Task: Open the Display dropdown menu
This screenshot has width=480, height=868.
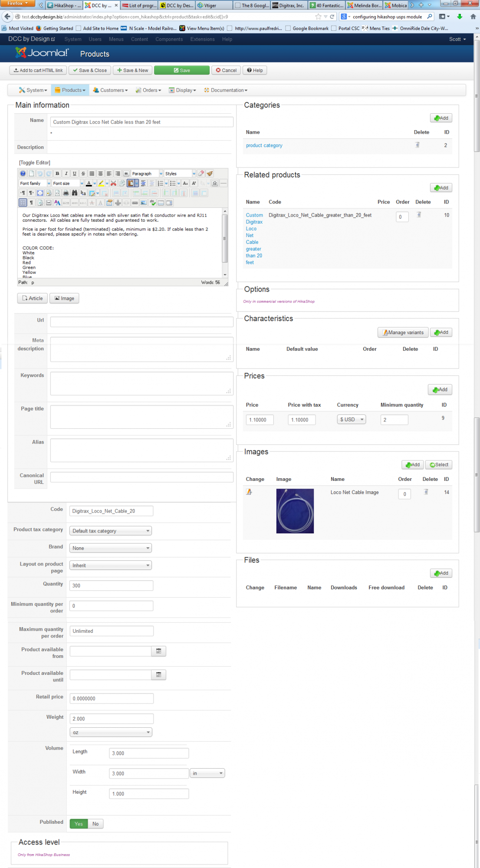Action: pos(182,90)
